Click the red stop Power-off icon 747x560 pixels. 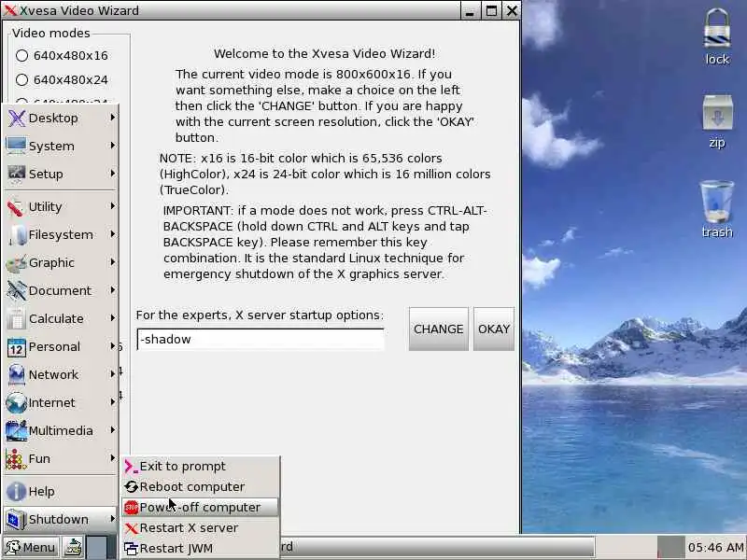pos(131,508)
